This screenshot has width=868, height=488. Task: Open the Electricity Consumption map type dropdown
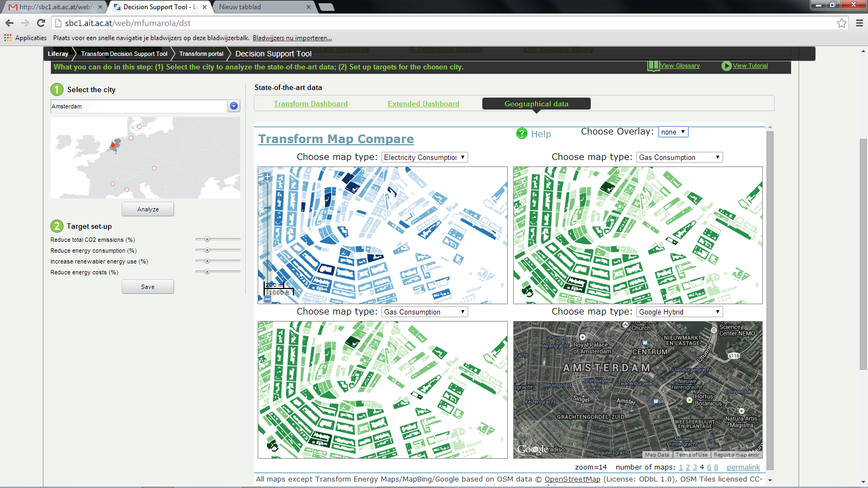pos(425,157)
